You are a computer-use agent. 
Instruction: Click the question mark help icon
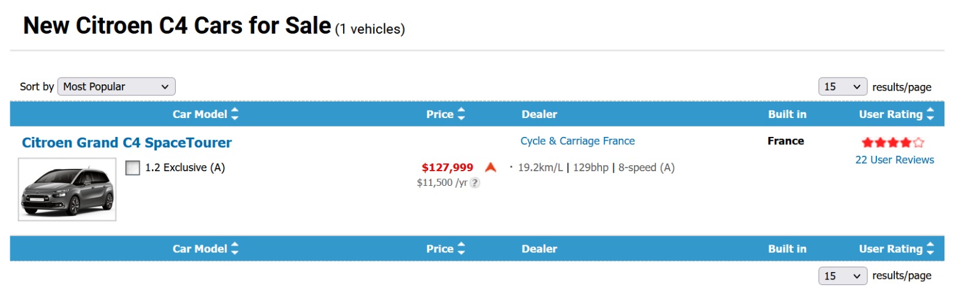tap(475, 183)
